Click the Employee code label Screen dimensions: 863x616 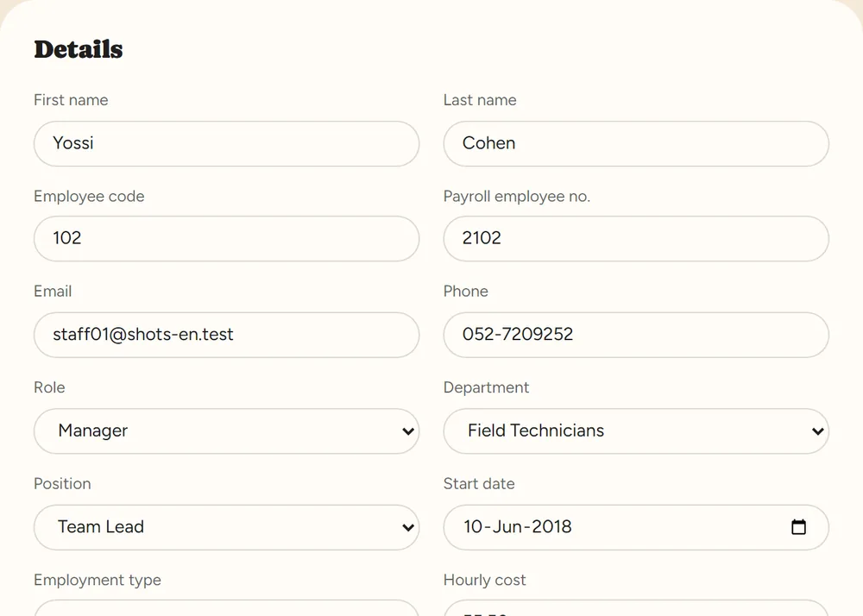point(89,197)
